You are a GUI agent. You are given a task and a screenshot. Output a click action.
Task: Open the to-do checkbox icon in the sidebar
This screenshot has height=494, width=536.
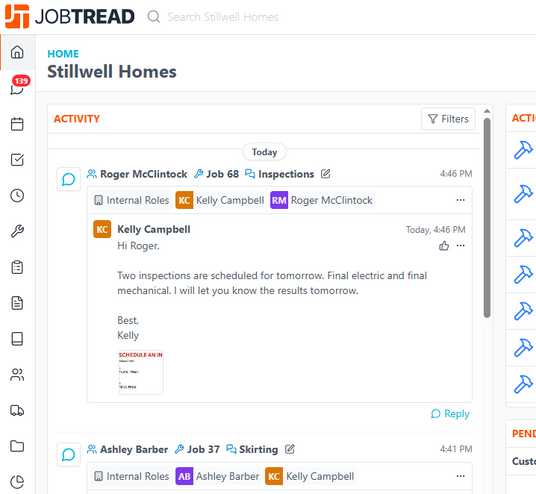pos(17,160)
